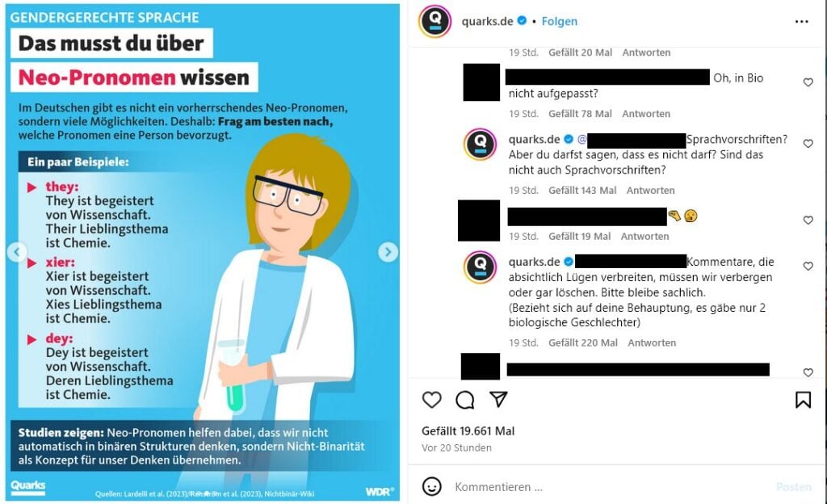Open the emoji picker smiley icon

pos(431,486)
